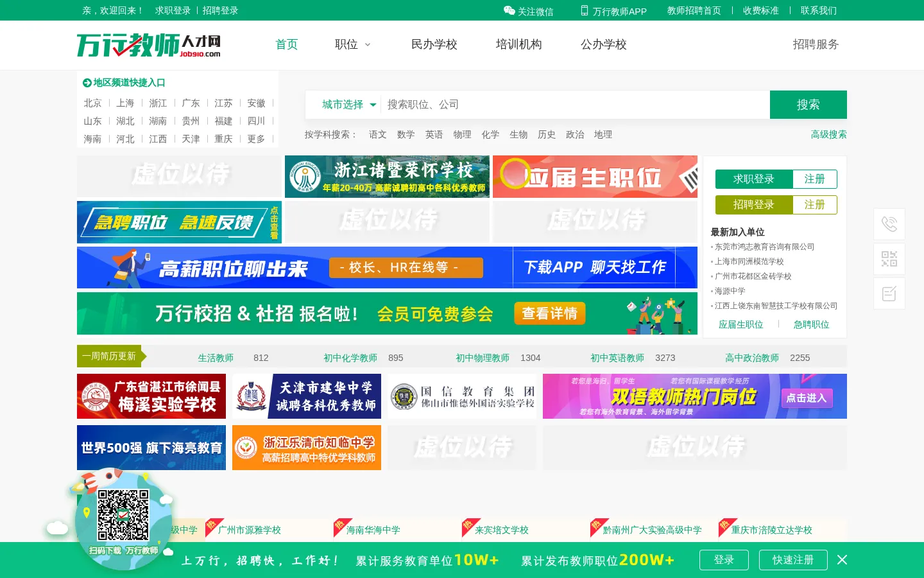
Task: Go to the 首页 tab
Action: pos(287,44)
